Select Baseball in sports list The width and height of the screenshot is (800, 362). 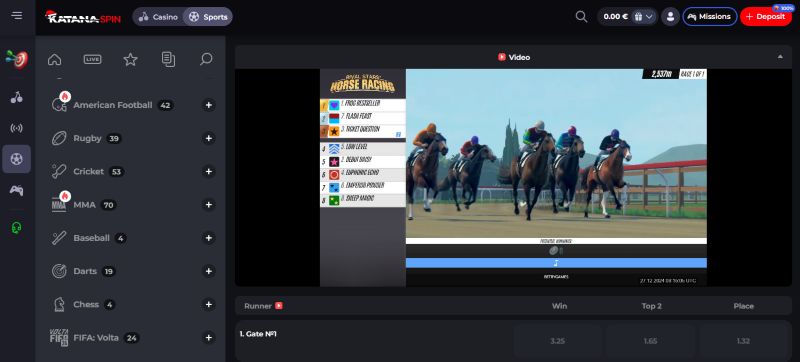click(x=91, y=238)
